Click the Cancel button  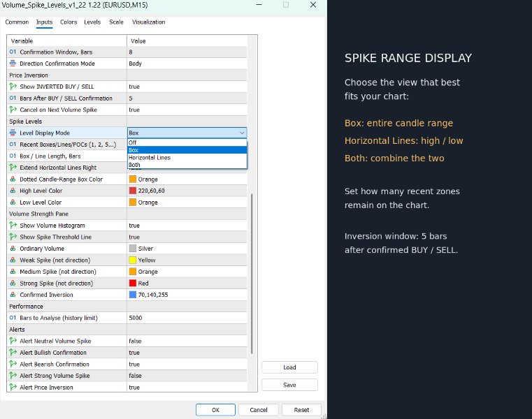pos(259,410)
